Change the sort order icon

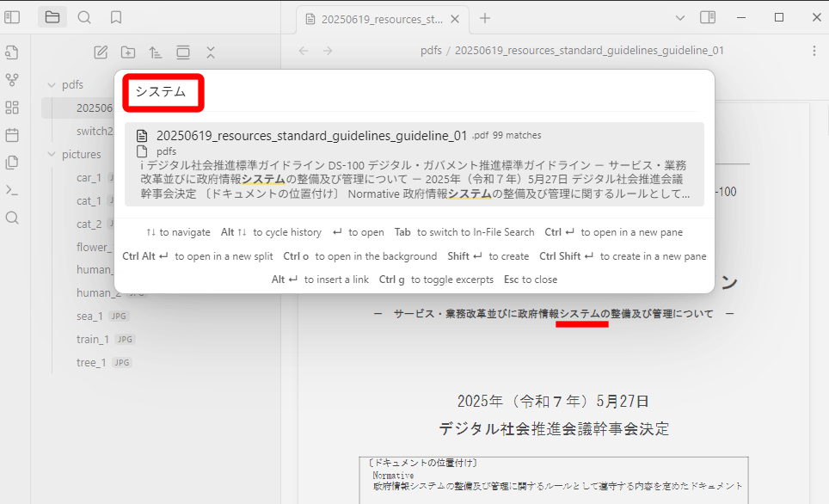[x=156, y=52]
